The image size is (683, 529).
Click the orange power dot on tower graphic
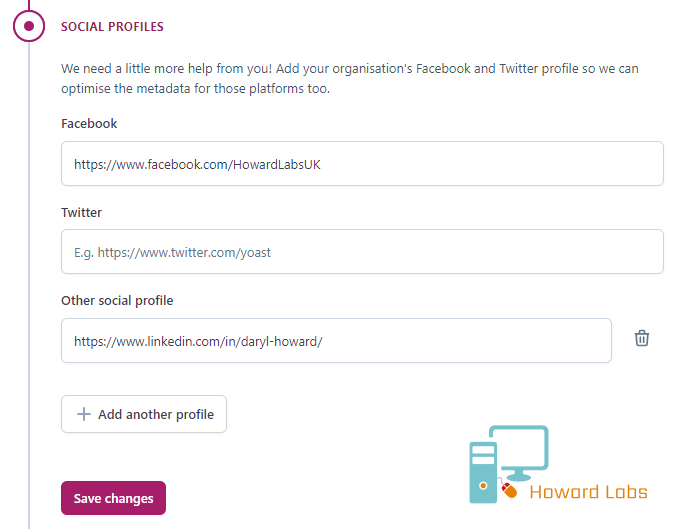pos(483,485)
